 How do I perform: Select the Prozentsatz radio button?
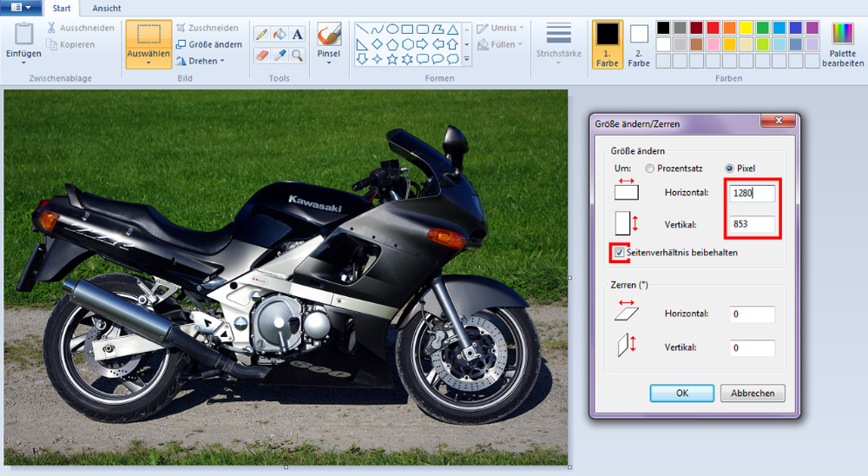pos(649,168)
